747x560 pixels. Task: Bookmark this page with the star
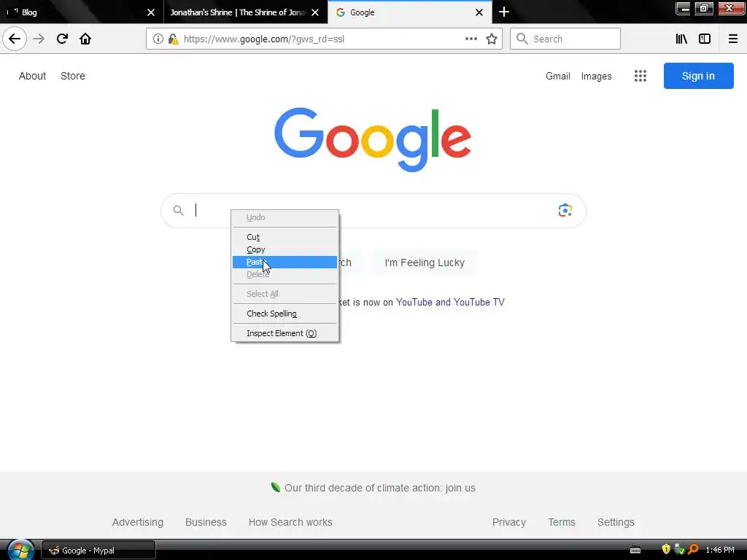pos(492,39)
